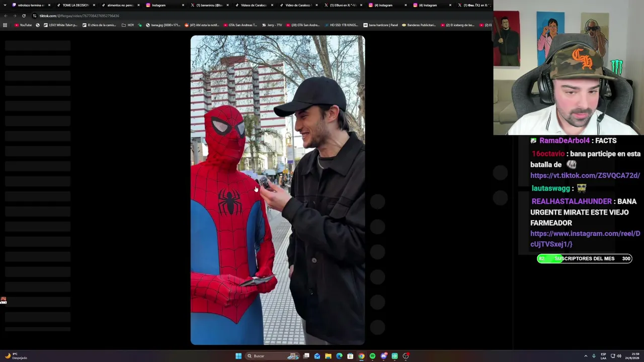
Task: Click the username lautaswagg in chat
Action: [551, 188]
